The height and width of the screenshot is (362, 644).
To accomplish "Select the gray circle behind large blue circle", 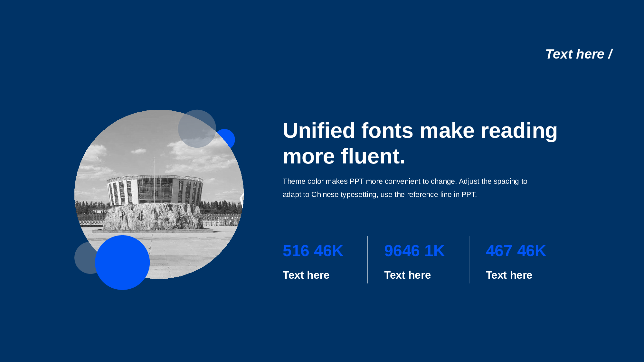I will pyautogui.click(x=84, y=257).
